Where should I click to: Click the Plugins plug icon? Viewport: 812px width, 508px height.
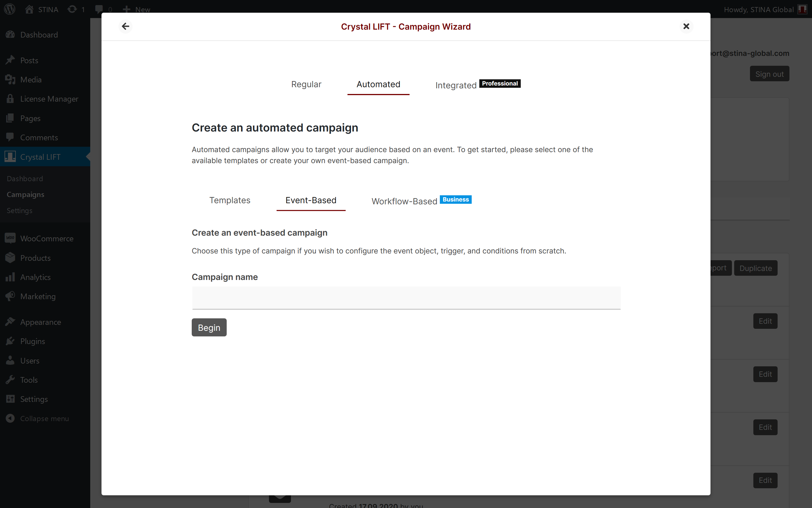click(10, 341)
